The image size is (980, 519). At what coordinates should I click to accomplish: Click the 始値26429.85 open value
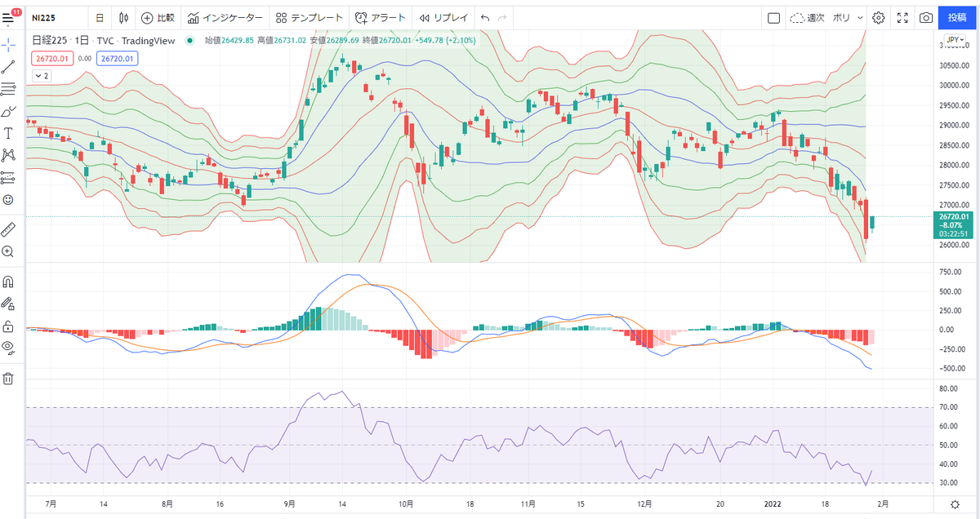click(x=229, y=40)
